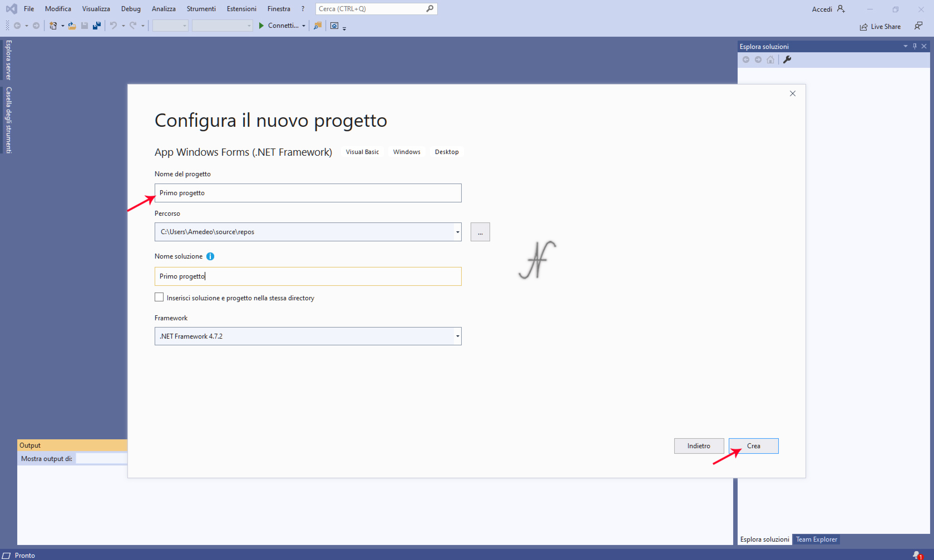934x560 pixels.
Task: Click the Find in Files icon
Action: point(318,26)
